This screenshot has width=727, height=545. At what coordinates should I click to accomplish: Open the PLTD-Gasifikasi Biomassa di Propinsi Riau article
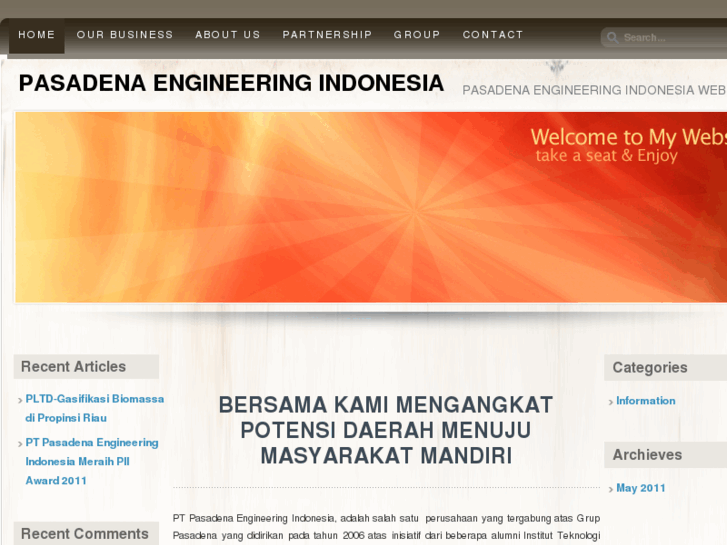95,408
